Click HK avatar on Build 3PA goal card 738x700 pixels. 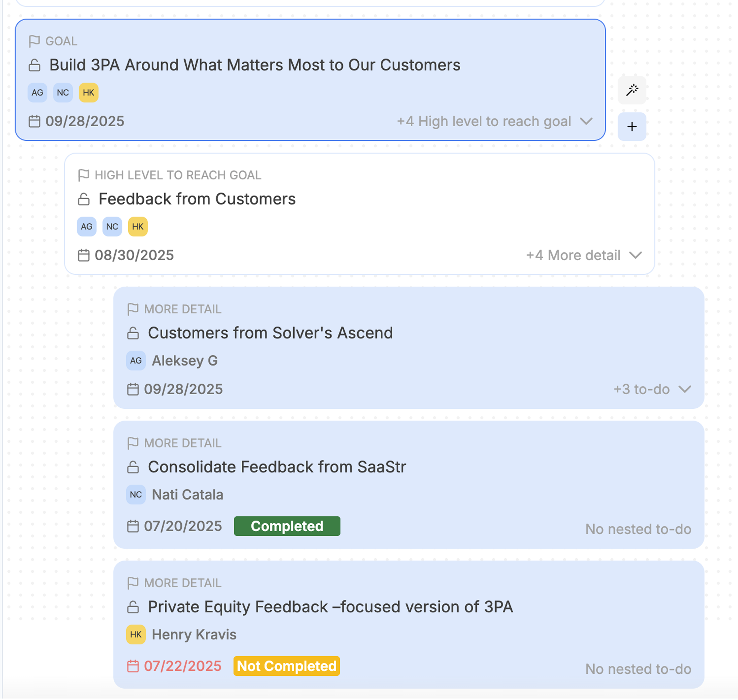[88, 93]
